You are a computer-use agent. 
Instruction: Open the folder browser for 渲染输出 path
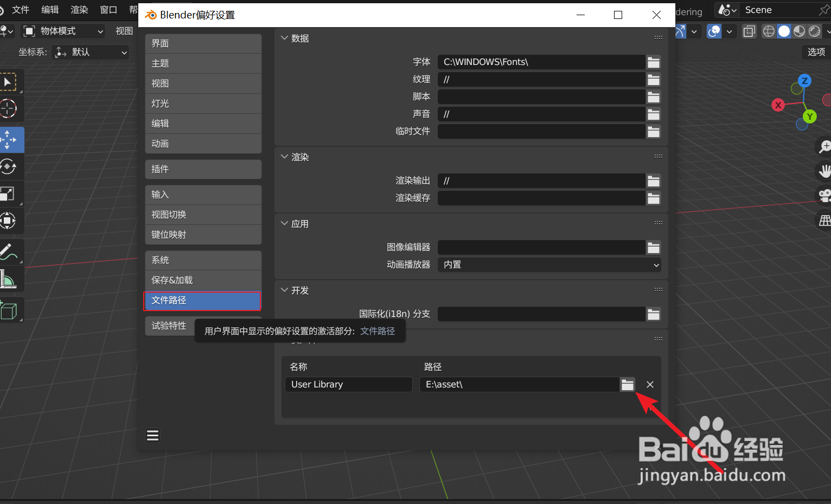coord(654,181)
